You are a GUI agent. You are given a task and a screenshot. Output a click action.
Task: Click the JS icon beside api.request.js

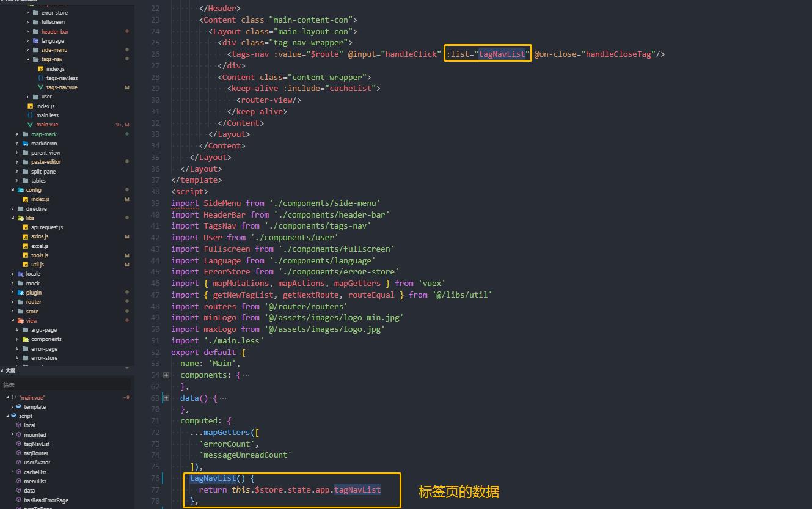(25, 227)
